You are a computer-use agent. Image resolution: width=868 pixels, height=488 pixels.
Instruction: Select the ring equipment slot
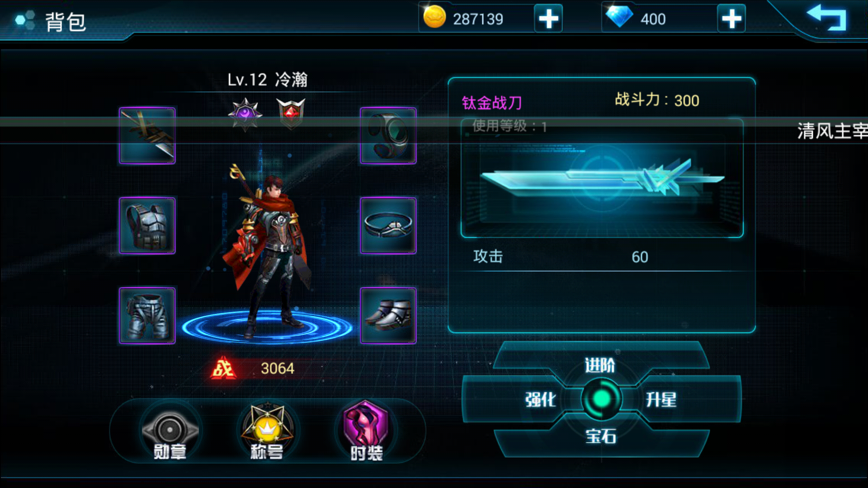click(x=388, y=136)
